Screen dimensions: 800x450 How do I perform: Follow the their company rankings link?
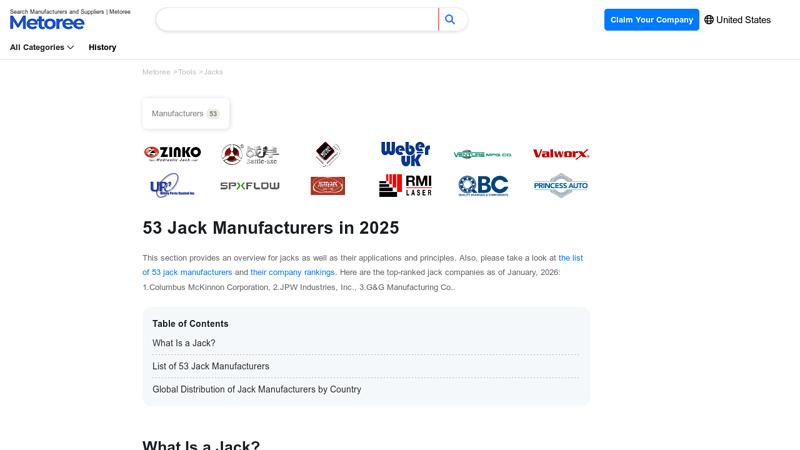(292, 272)
